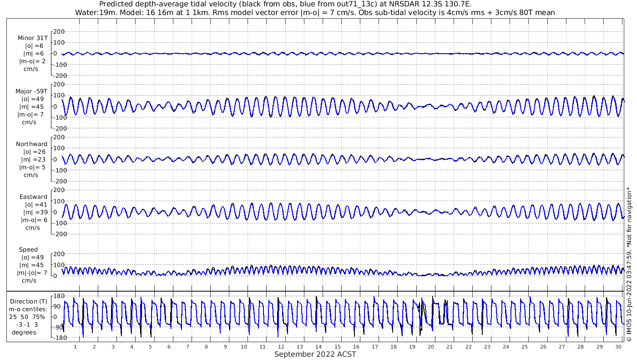The width and height of the screenshot is (637, 364).
Task: Click the subtitle line starting 'Water:19m. Model'
Action: click(x=315, y=12)
